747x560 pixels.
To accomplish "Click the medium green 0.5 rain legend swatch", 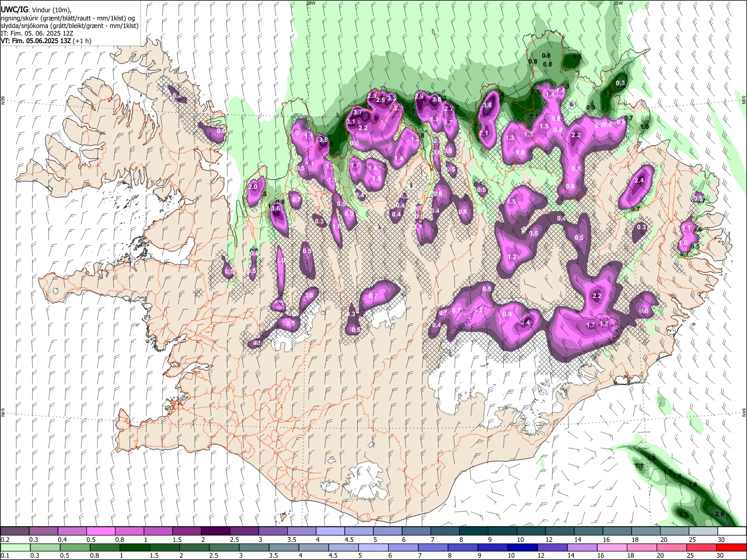I will coord(75,547).
